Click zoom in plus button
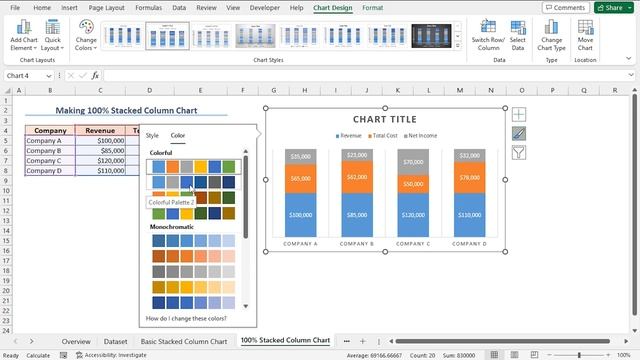 point(608,355)
